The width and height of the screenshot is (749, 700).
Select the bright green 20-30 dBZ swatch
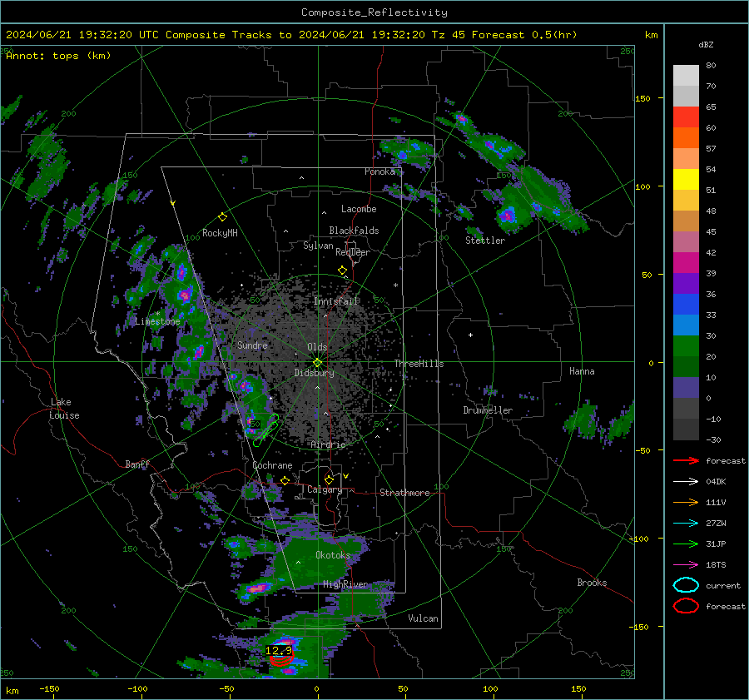point(686,346)
